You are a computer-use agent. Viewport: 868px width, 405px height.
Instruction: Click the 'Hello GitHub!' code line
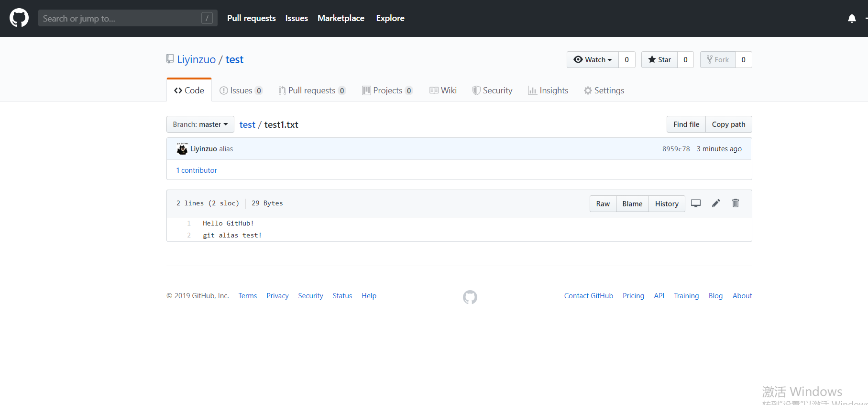(x=228, y=224)
